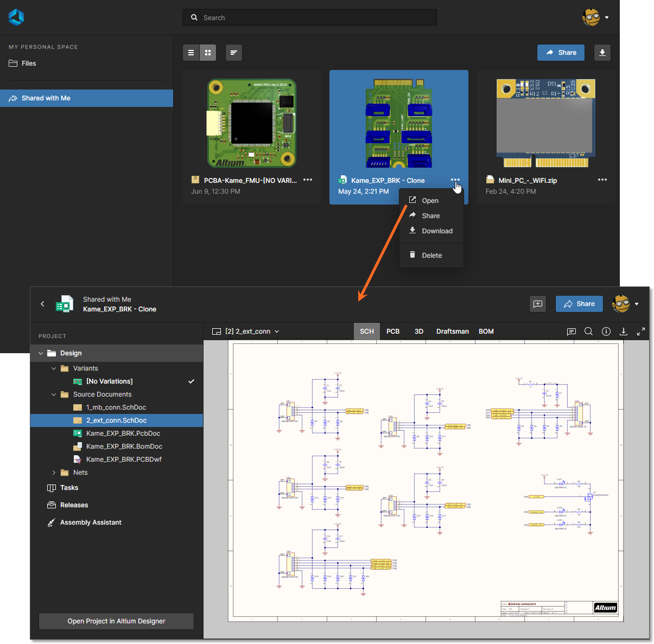Open the user avatar menu in personal space
Image resolution: width=654 pixels, height=644 pixels.
point(595,17)
